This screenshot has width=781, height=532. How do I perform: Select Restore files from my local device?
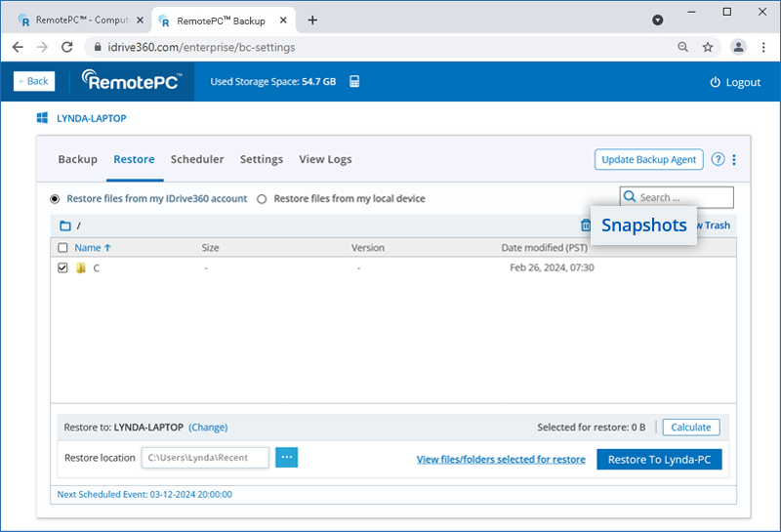pyautogui.click(x=262, y=199)
